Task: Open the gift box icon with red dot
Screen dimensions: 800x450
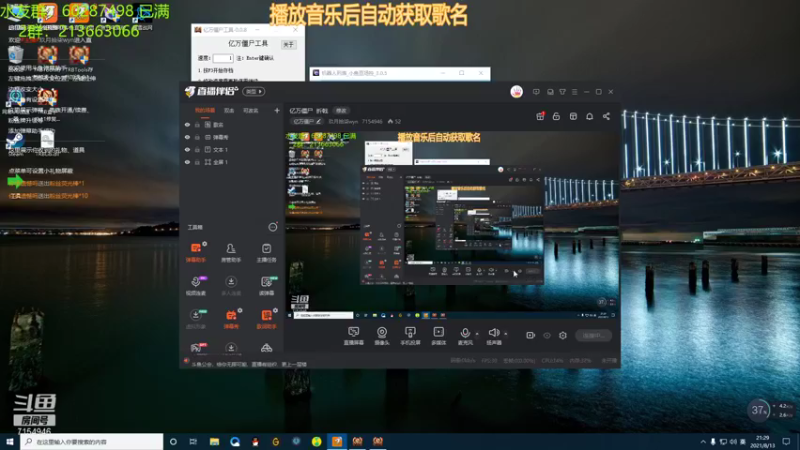Action: (x=540, y=116)
